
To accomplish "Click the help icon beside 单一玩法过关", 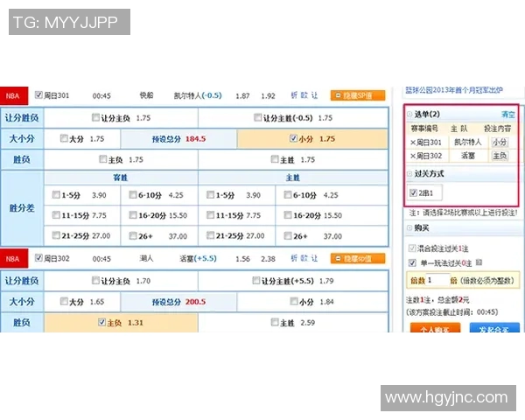I will [x=475, y=262].
